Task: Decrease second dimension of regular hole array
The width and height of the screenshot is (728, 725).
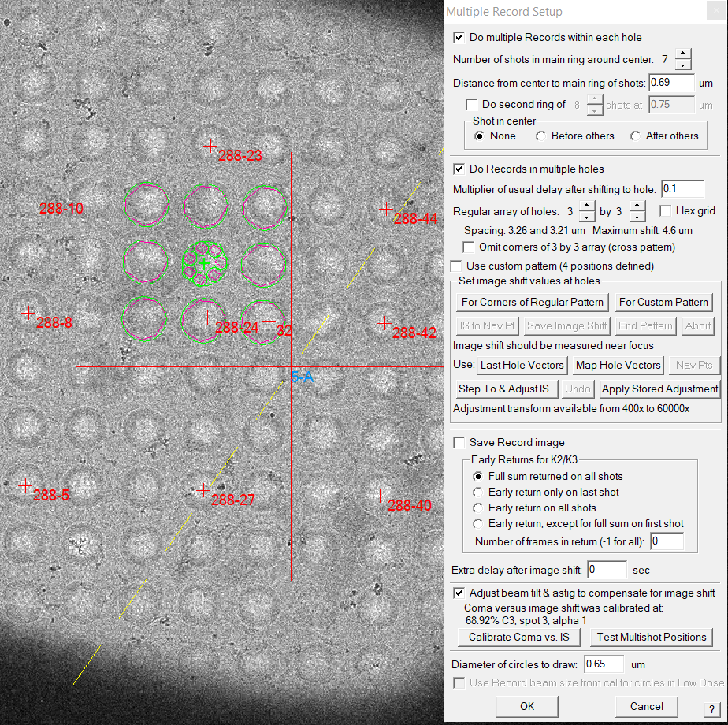Action: [x=637, y=217]
